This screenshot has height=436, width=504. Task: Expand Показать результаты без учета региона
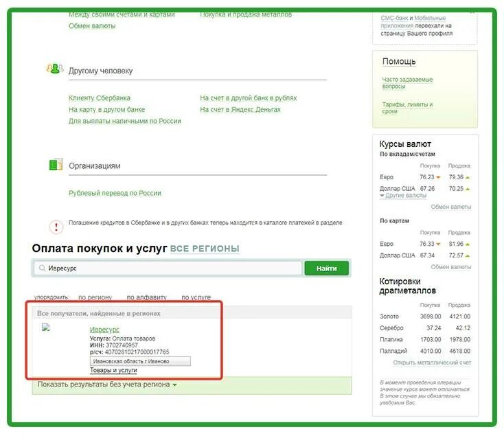click(x=107, y=385)
